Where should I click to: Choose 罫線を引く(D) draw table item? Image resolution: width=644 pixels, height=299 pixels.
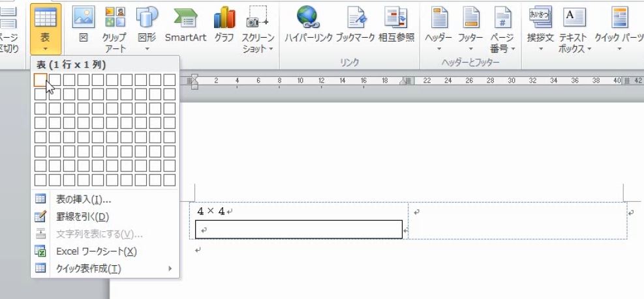pyautogui.click(x=105, y=217)
